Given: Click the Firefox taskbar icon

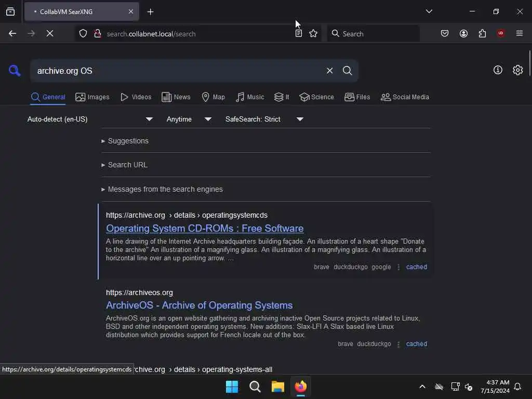Looking at the screenshot, I should click(x=301, y=387).
